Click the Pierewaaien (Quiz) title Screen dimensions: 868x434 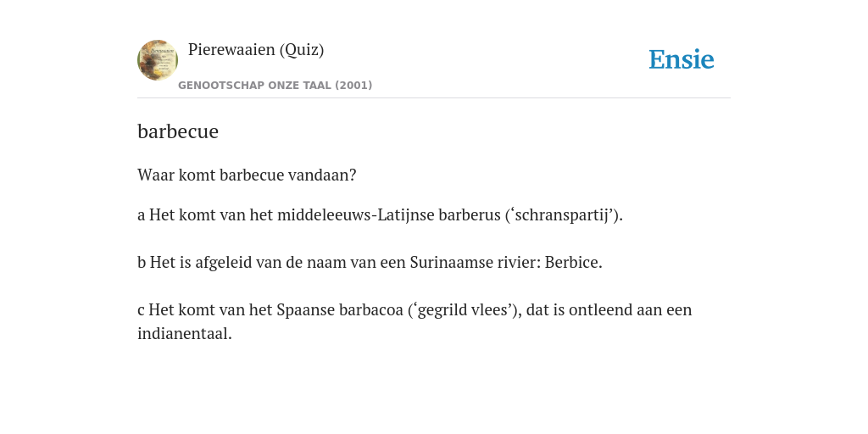click(x=256, y=50)
